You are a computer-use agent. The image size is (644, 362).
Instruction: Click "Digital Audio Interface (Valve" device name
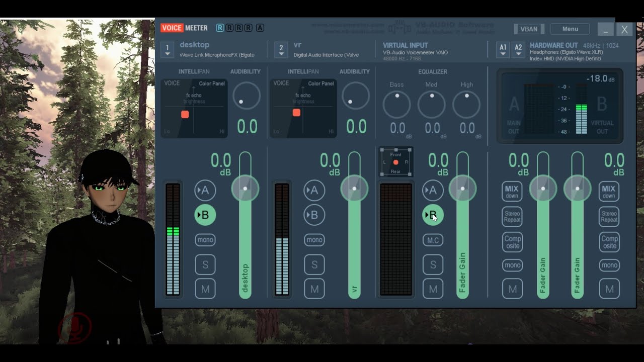(326, 55)
